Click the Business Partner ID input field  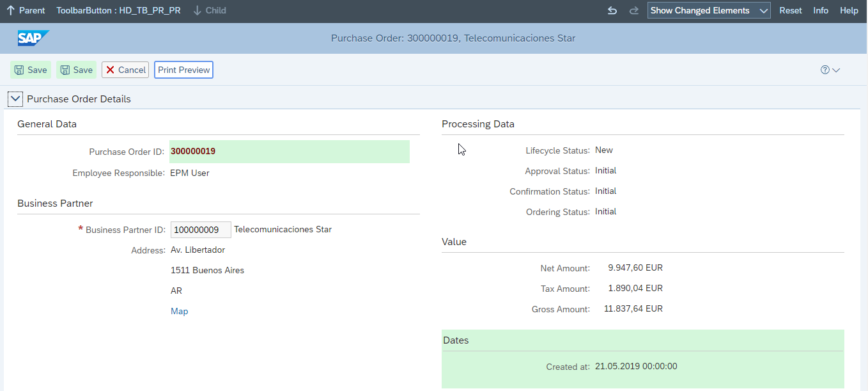pyautogui.click(x=200, y=229)
